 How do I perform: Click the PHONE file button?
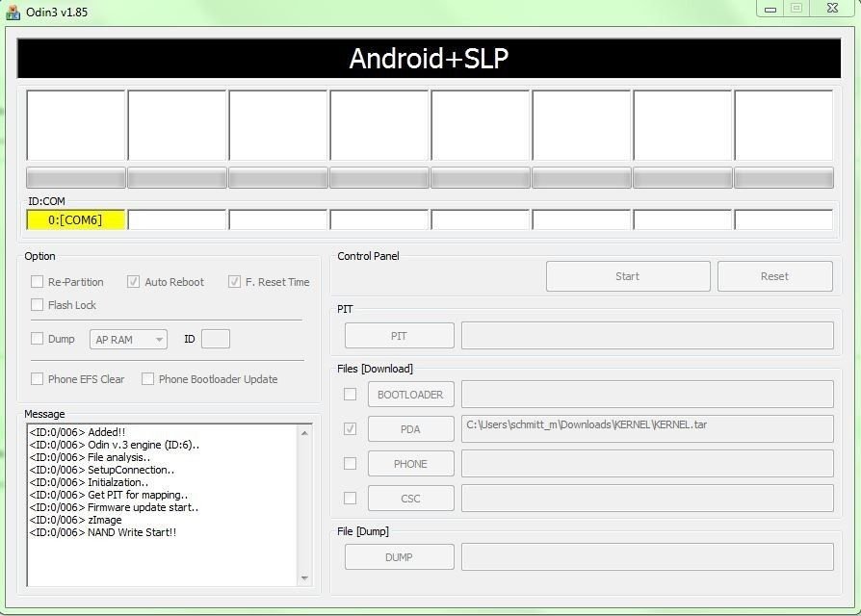tap(410, 464)
